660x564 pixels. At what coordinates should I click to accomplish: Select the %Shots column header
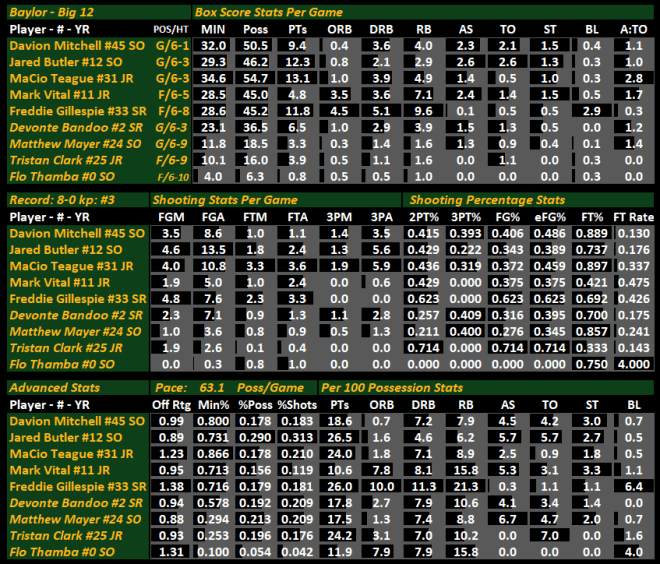[297, 405]
